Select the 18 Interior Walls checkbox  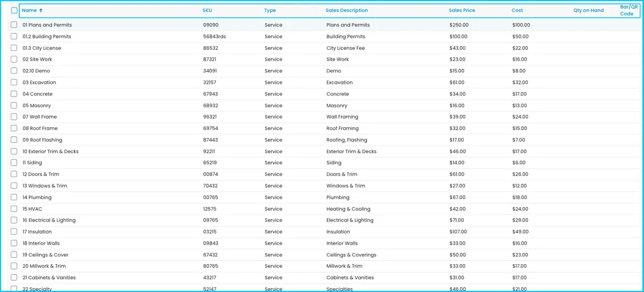(x=14, y=243)
